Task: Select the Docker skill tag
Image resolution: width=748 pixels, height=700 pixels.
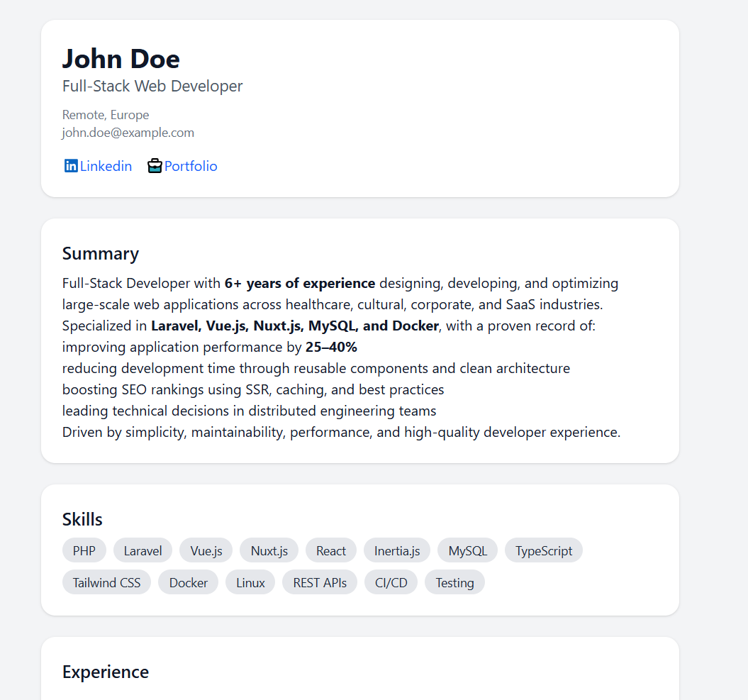Action: coord(189,582)
